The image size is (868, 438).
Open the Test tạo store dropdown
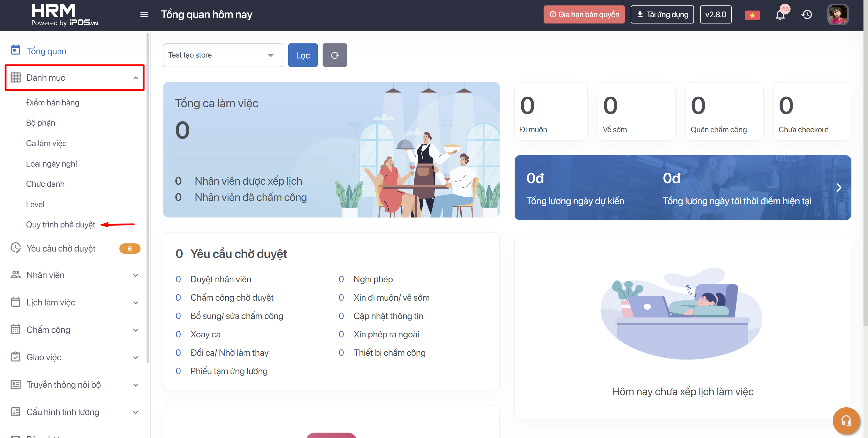click(223, 55)
